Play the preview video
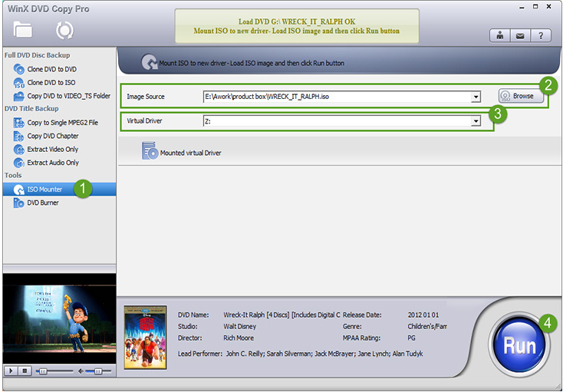 [x=11, y=371]
